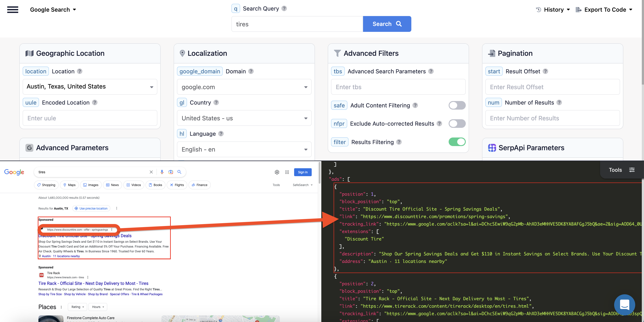Click the Use precise location link

[91, 208]
